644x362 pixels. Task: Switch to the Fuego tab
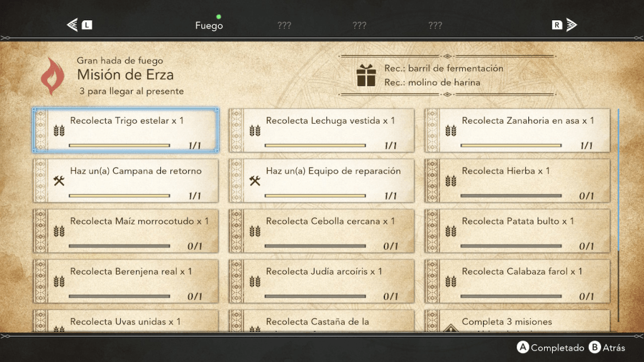[209, 26]
